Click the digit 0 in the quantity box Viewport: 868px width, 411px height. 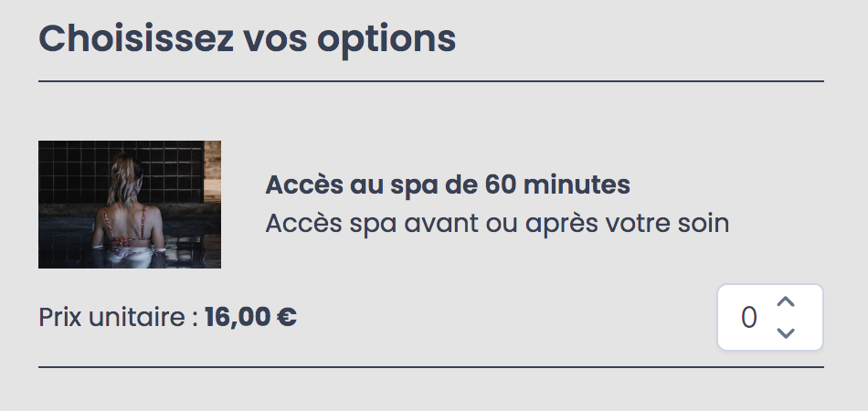tap(748, 318)
